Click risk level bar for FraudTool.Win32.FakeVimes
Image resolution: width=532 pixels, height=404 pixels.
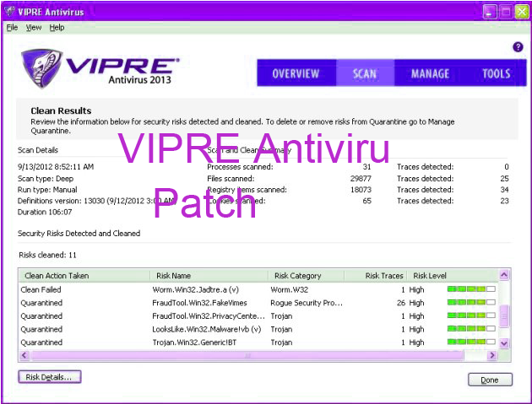(x=471, y=302)
